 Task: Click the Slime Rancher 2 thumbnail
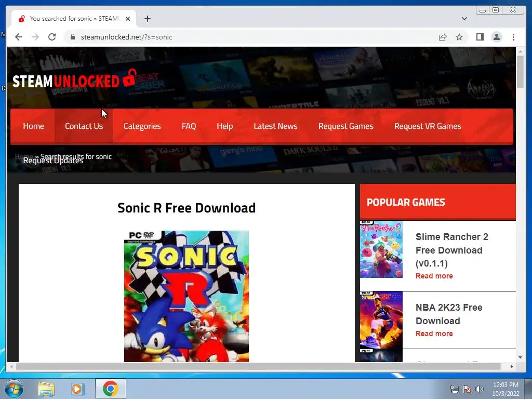tap(381, 249)
